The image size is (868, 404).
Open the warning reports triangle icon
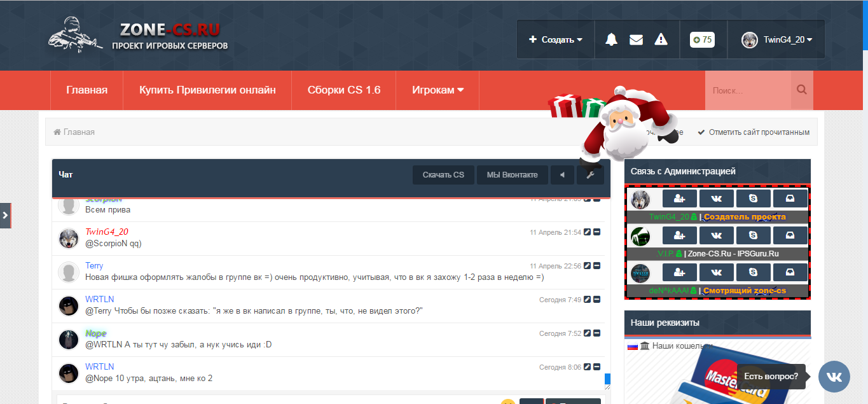pyautogui.click(x=661, y=39)
